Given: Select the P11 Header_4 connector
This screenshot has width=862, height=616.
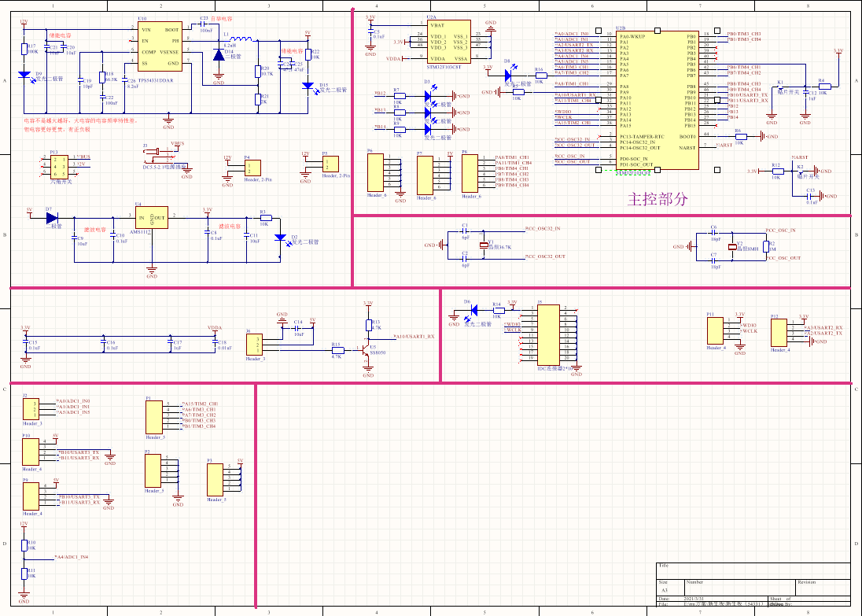Looking at the screenshot, I should (x=715, y=331).
